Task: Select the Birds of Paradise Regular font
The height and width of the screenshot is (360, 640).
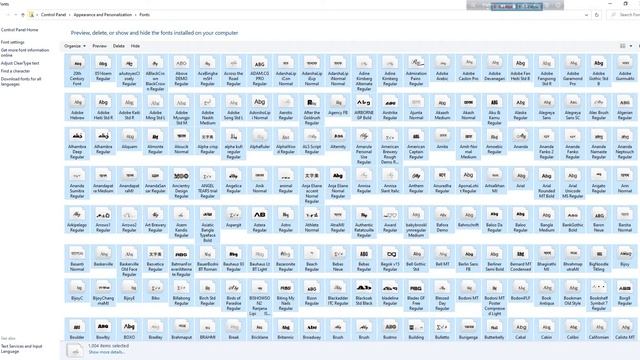Action: pyautogui.click(x=233, y=296)
